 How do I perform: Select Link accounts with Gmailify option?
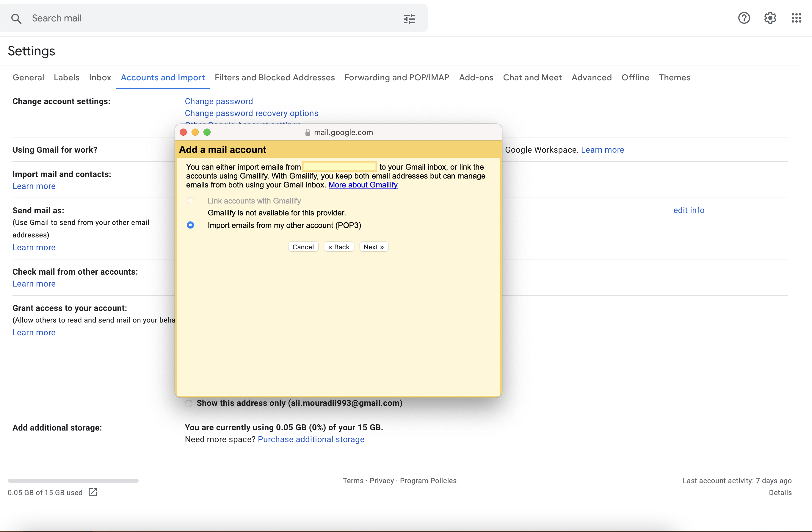(190, 201)
